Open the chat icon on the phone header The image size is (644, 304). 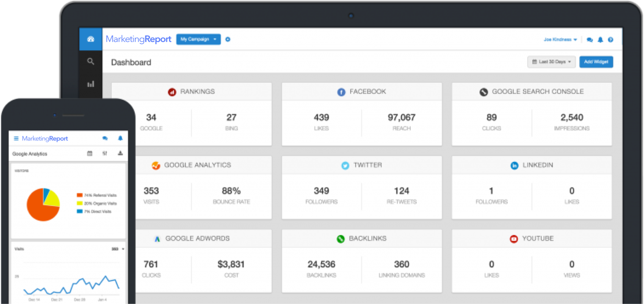coord(105,139)
